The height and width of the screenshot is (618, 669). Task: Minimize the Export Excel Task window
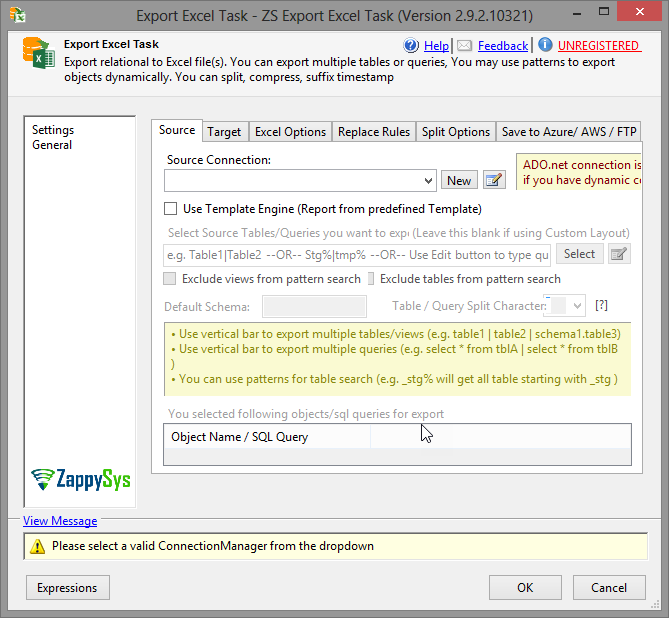[x=577, y=13]
